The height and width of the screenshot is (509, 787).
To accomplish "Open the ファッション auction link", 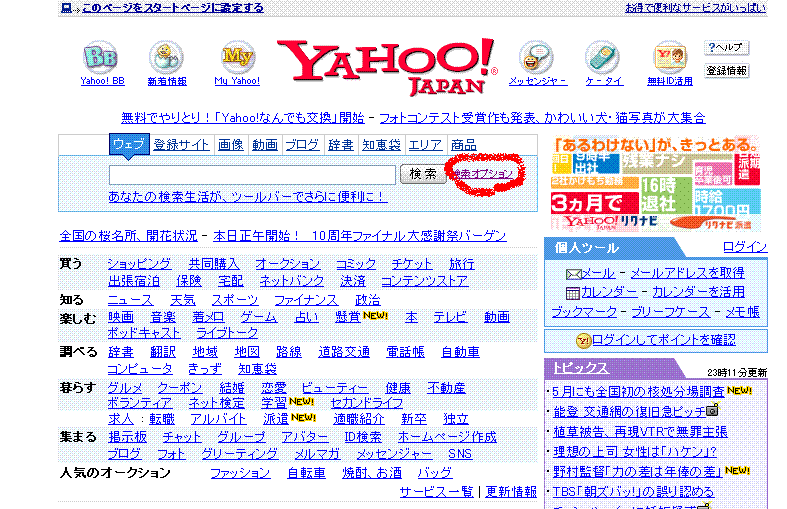I will click(x=240, y=473).
